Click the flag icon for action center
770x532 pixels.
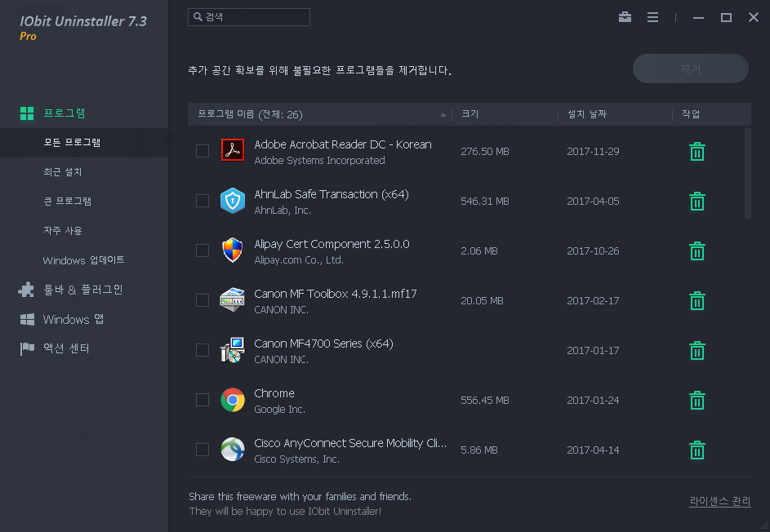click(27, 348)
